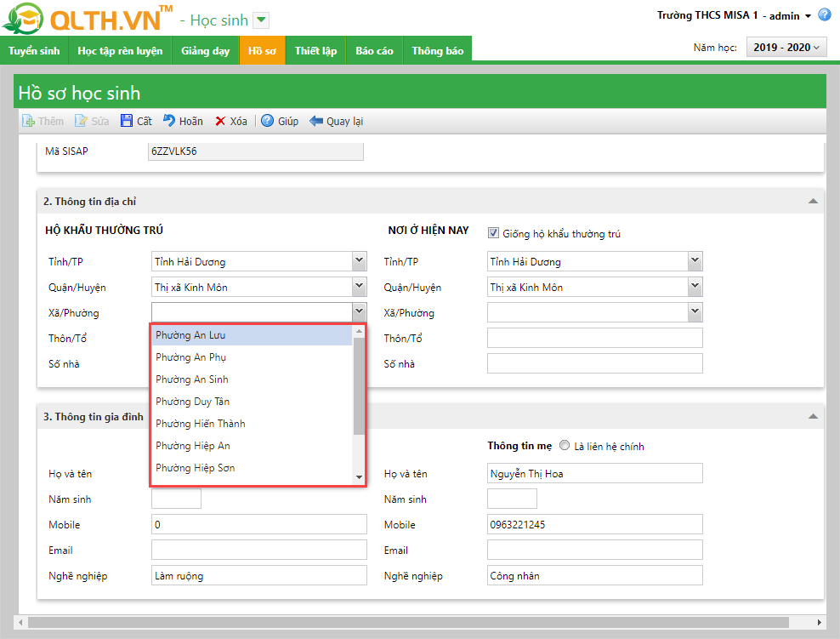Choose Phường An Lưu from the list

(x=252, y=335)
